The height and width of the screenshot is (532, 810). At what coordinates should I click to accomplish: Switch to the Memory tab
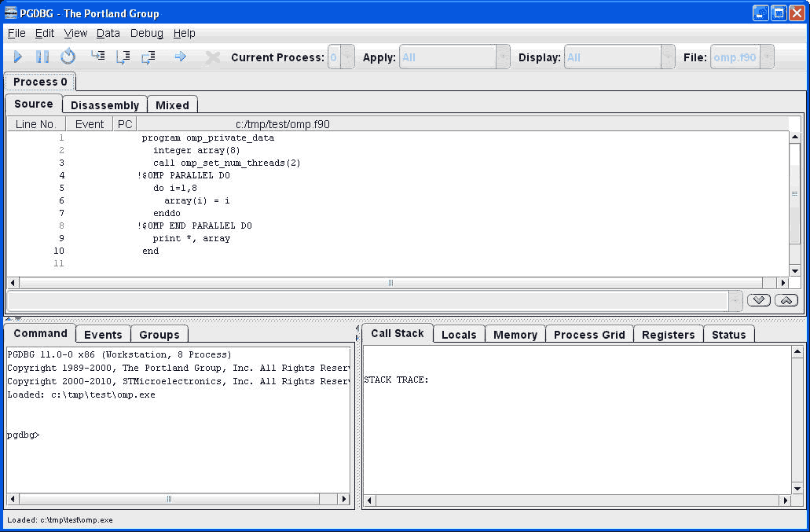coord(515,335)
